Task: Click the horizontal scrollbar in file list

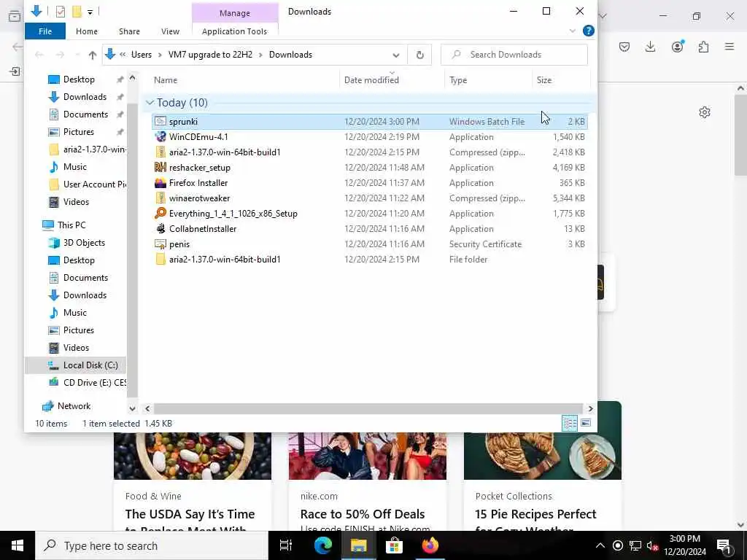Action: (x=368, y=408)
